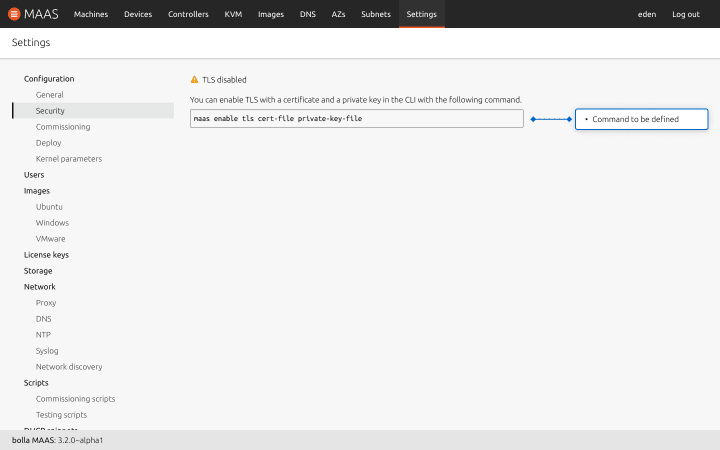Go to Users in the sidebar
The height and width of the screenshot is (450, 720).
[x=34, y=175]
